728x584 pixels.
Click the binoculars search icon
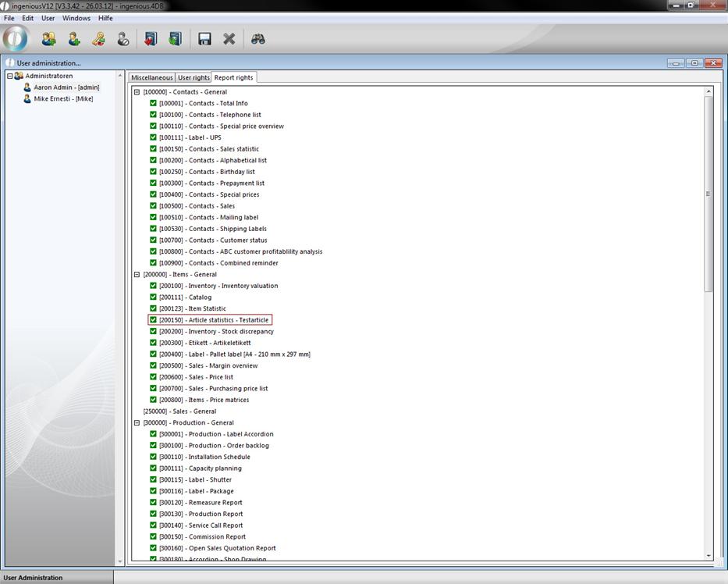tap(257, 39)
